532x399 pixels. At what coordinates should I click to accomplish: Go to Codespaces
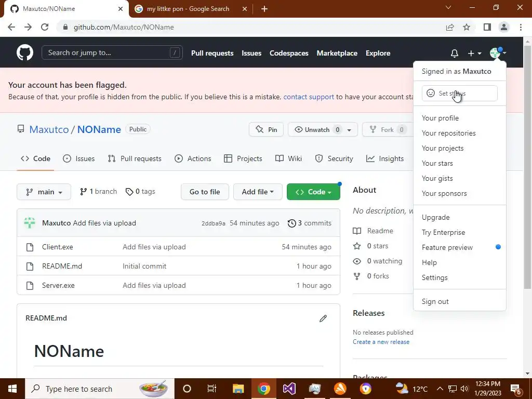(289, 54)
